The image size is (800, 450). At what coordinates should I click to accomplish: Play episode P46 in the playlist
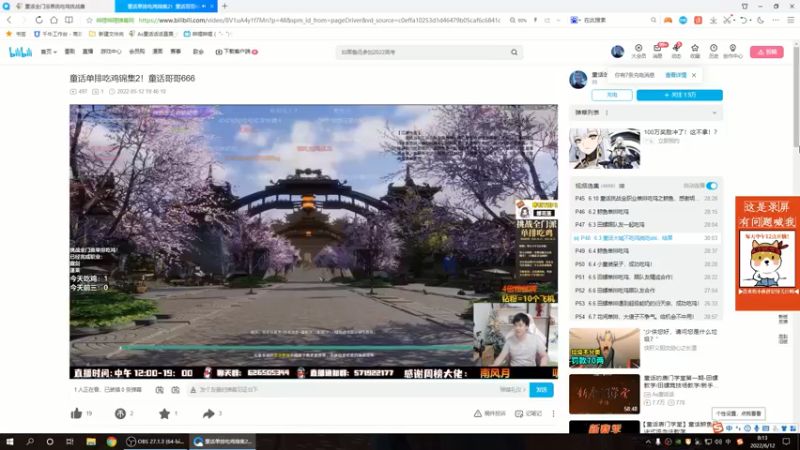click(x=646, y=212)
